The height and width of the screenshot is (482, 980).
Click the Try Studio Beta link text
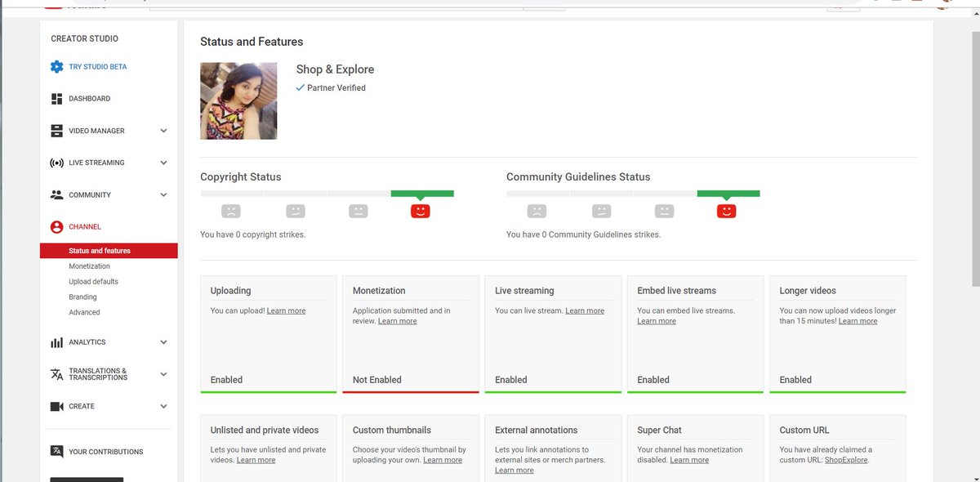(98, 67)
